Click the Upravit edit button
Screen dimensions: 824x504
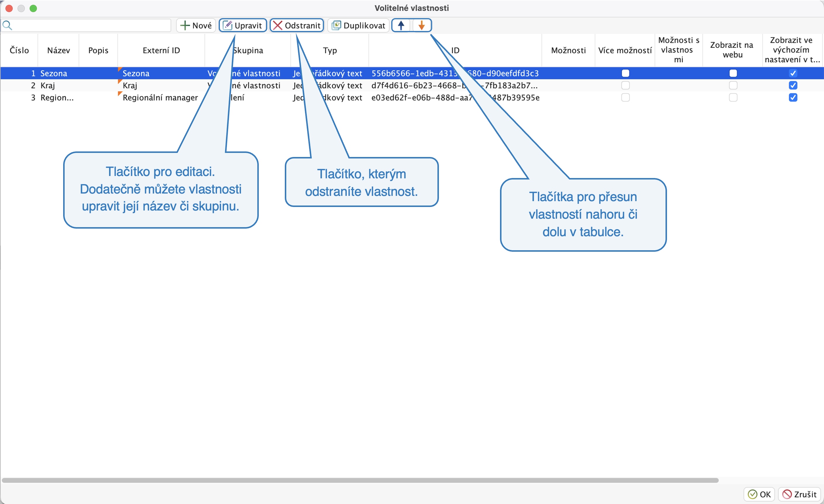[243, 25]
